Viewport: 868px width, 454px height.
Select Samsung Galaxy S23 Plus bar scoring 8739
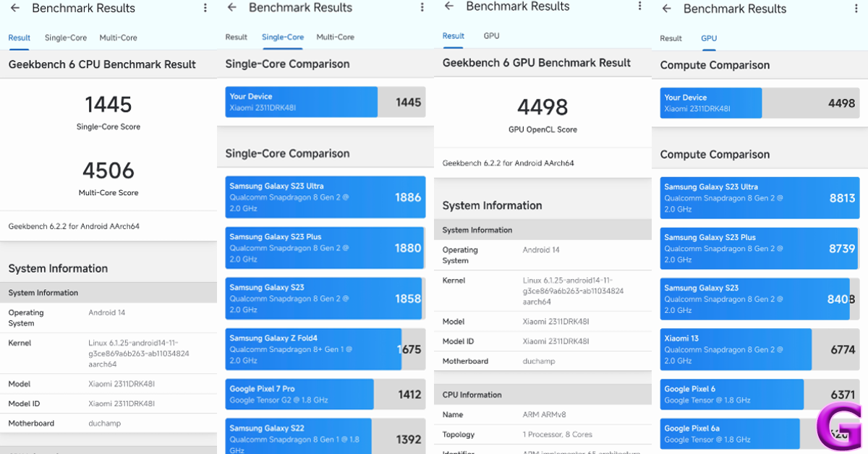coord(759,248)
